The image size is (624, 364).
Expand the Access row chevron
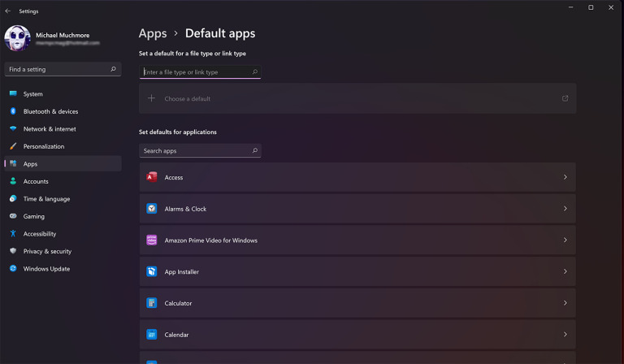point(565,177)
